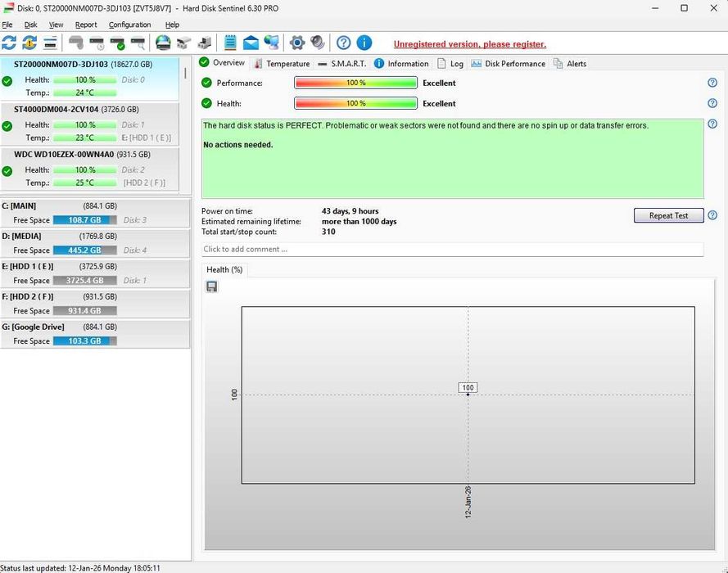Click the status last updated text in status bar
Viewport: 728px width, 573px height.
(x=80, y=568)
